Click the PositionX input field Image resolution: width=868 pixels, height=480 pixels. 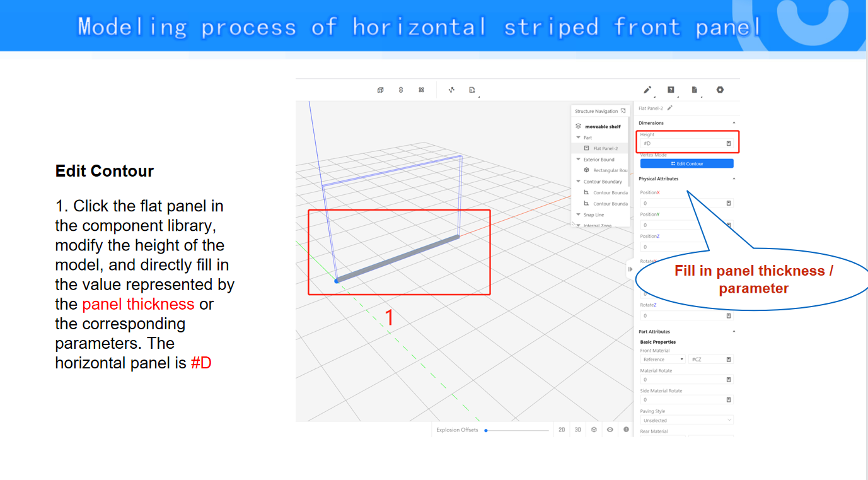pyautogui.click(x=682, y=203)
